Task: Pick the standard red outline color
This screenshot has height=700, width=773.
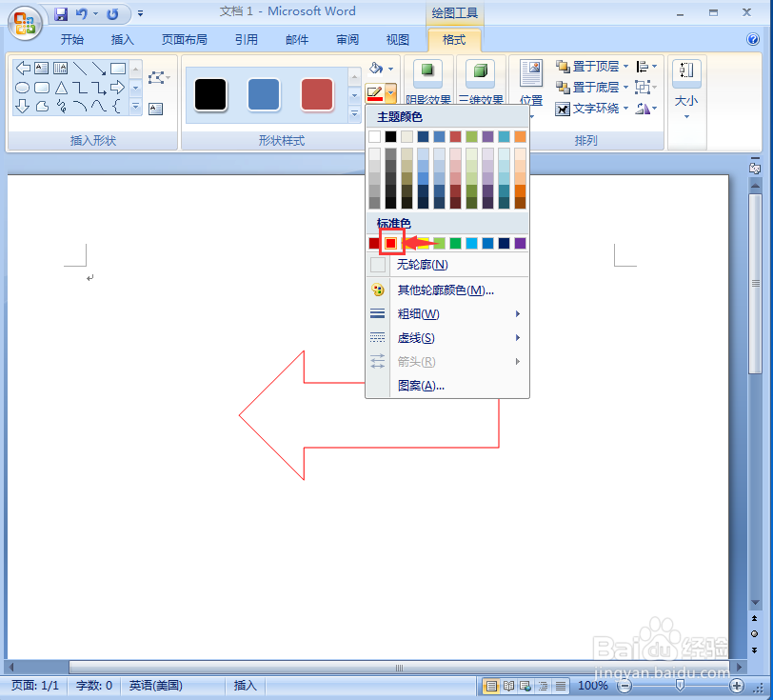Action: (391, 243)
